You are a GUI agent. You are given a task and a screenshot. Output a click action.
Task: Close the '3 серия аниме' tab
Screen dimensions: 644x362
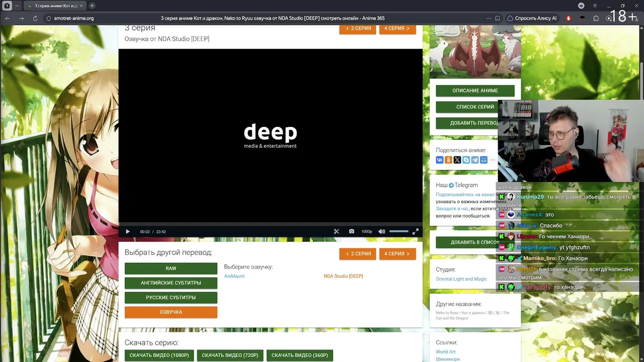82,6
